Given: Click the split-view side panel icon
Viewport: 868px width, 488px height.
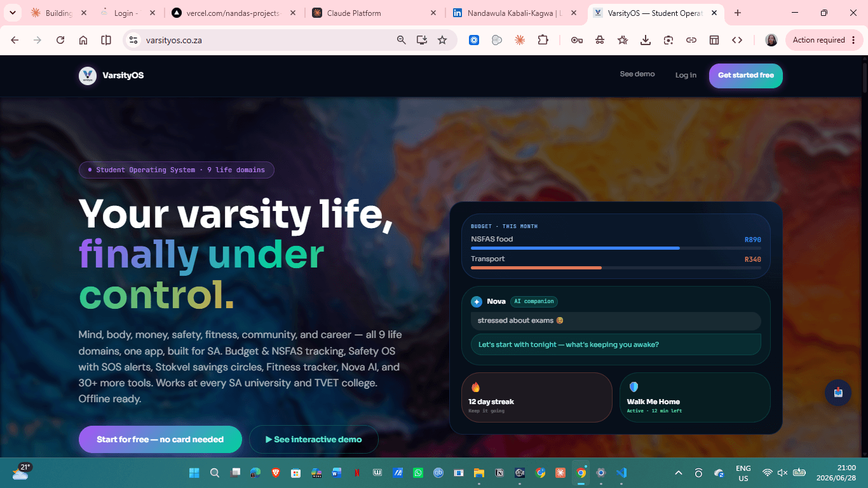Looking at the screenshot, I should coord(106,40).
